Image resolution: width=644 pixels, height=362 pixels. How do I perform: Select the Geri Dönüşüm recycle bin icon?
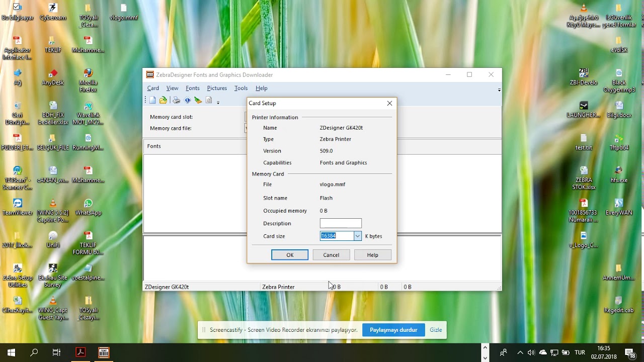(18, 113)
